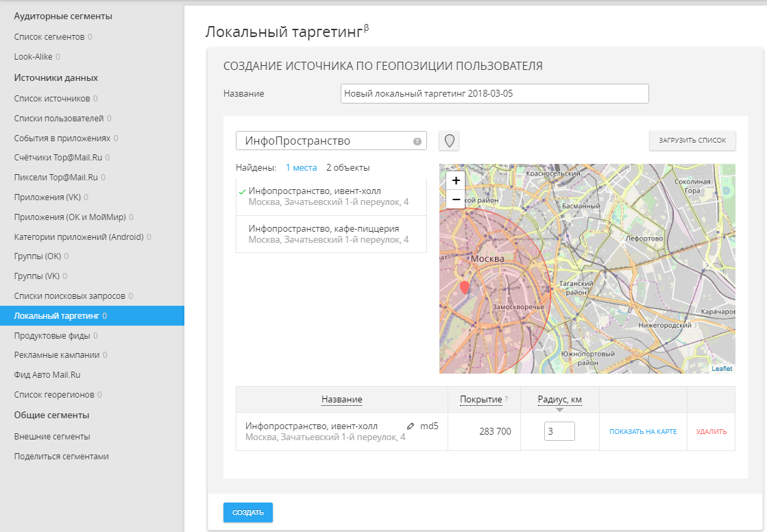Click the map pin location button
The height and width of the screenshot is (532, 767).
(449, 141)
